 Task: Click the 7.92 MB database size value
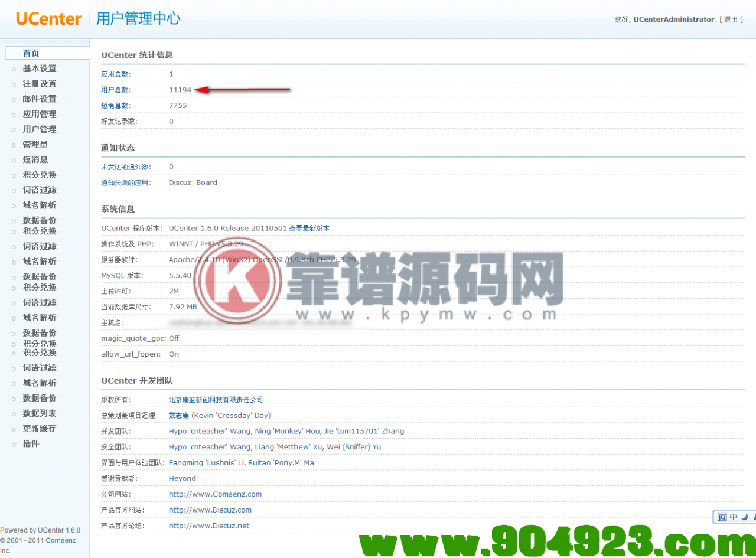pyautogui.click(x=183, y=307)
